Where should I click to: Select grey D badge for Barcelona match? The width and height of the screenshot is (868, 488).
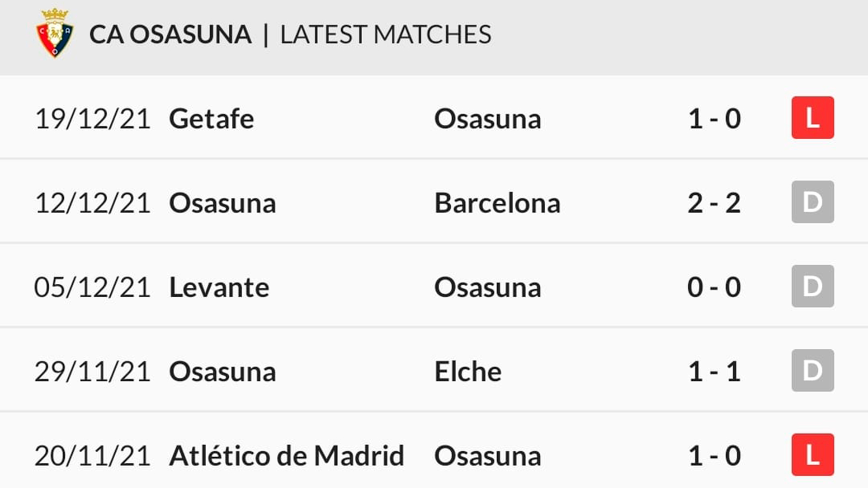pyautogui.click(x=812, y=202)
